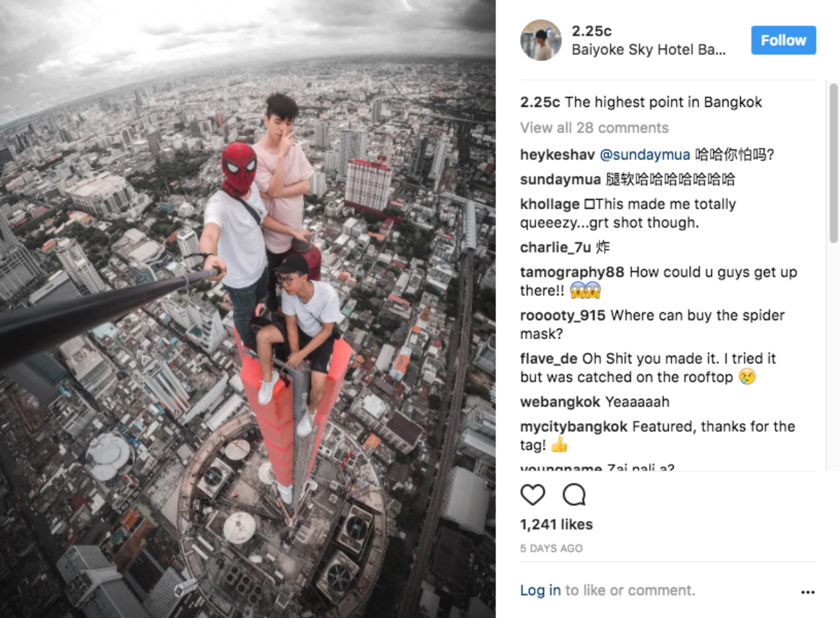Like the post with the heart icon
Image resolution: width=840 pixels, height=618 pixels.
coord(532,495)
